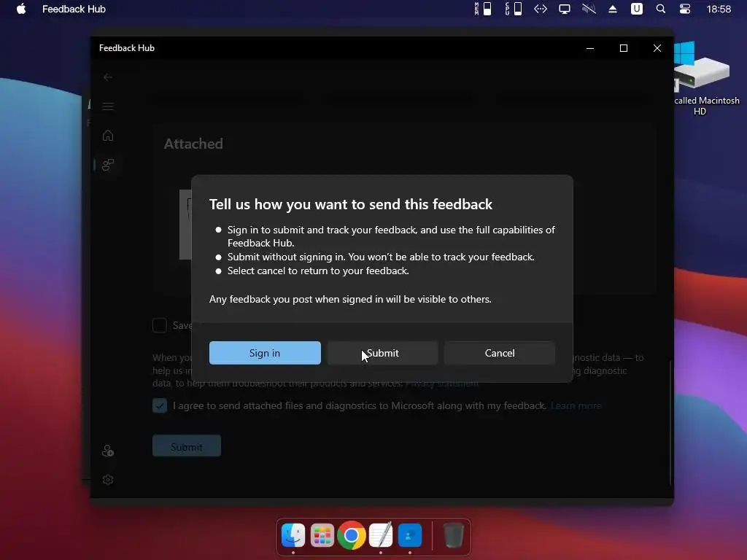Screen dimensions: 747x560
Task: Submit feedback without signing in
Action: pos(382,353)
